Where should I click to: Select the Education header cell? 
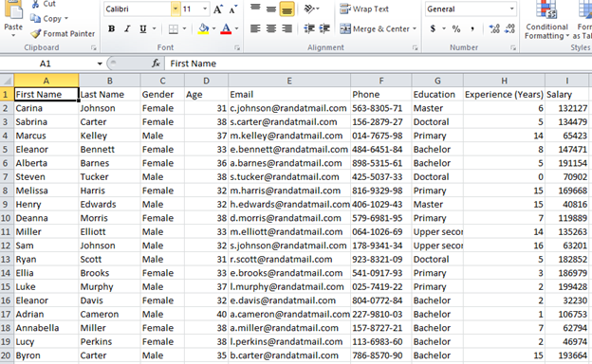[437, 94]
